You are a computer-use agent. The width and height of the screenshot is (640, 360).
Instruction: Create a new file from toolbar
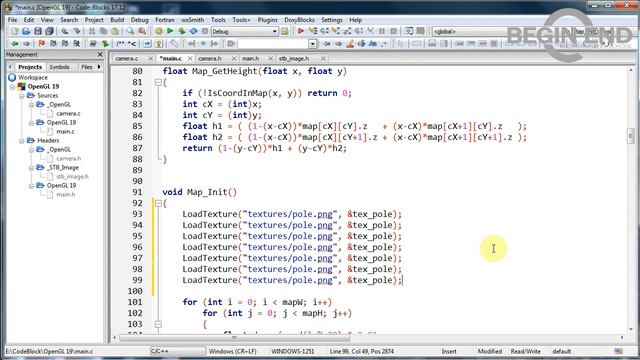[x=15, y=31]
